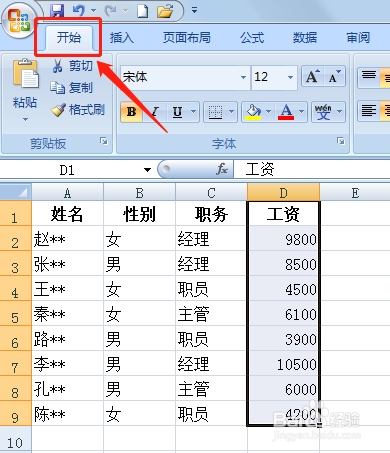The width and height of the screenshot is (390, 453).
Task: Select column D header
Action: click(x=284, y=193)
